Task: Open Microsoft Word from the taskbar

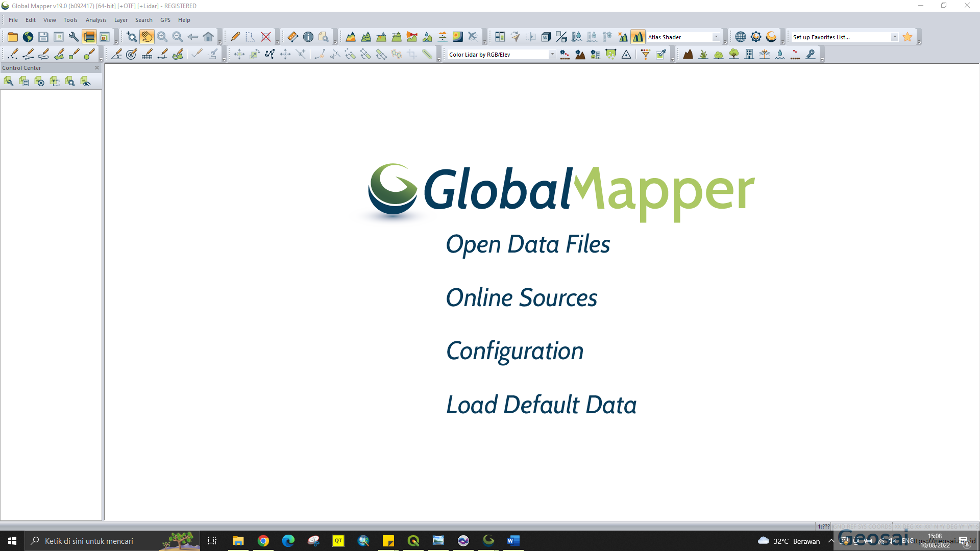Action: [513, 541]
